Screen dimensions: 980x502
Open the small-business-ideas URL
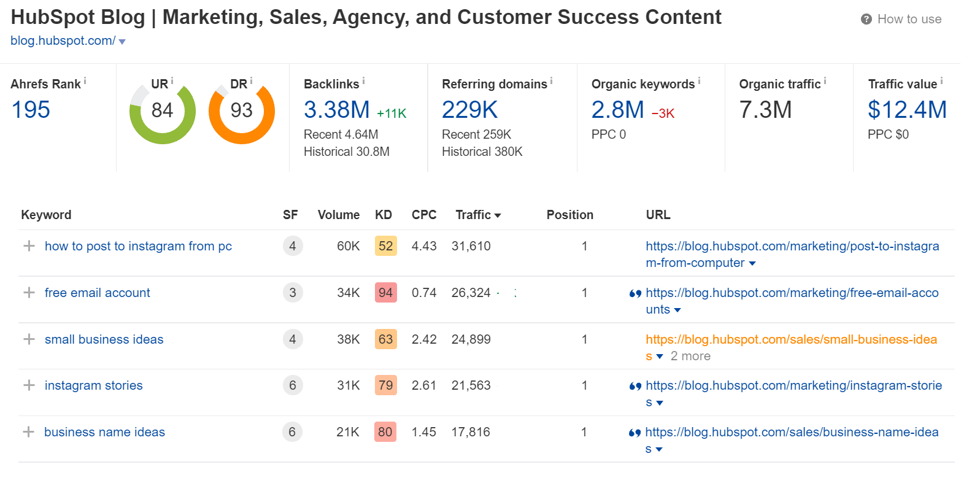tap(791, 347)
